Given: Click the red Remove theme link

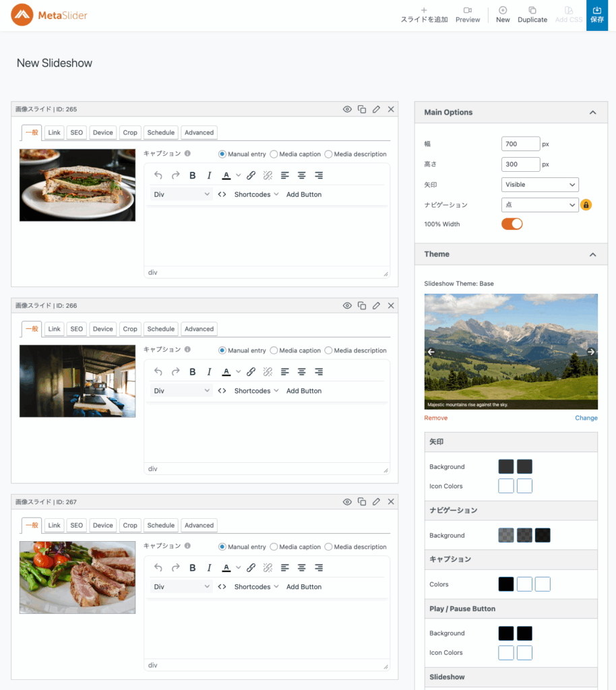Looking at the screenshot, I should click(x=435, y=418).
